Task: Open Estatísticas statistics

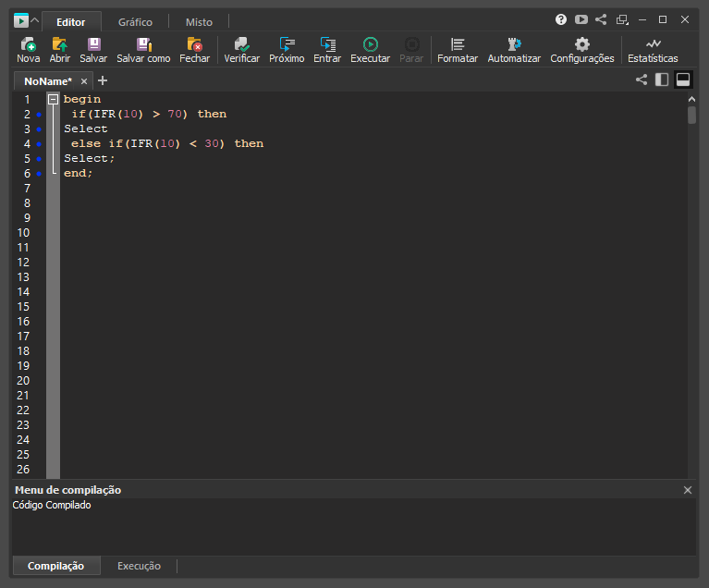Action: (x=653, y=50)
